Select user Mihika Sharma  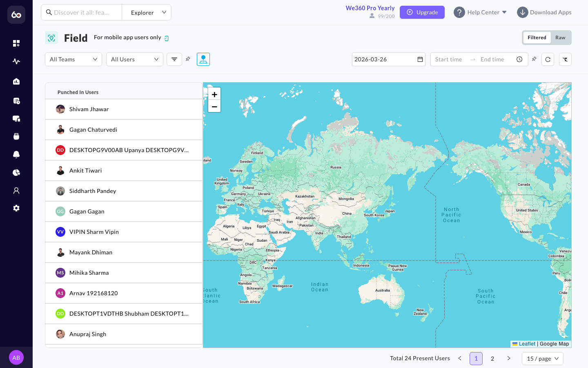click(x=124, y=273)
